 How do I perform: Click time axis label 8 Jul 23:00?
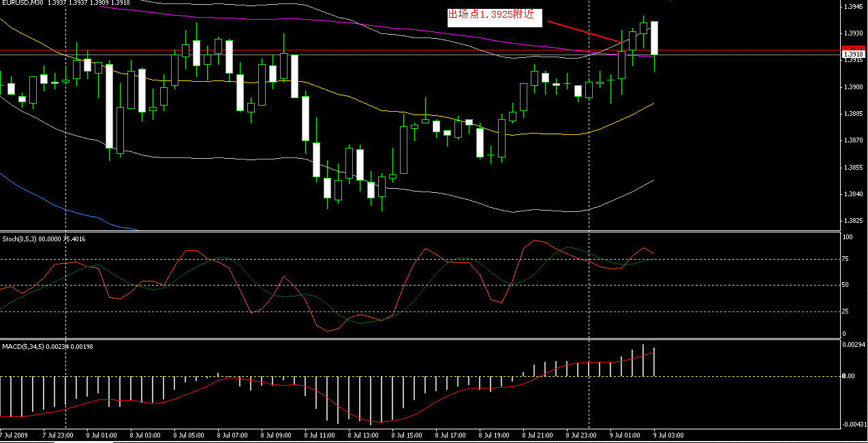580,435
